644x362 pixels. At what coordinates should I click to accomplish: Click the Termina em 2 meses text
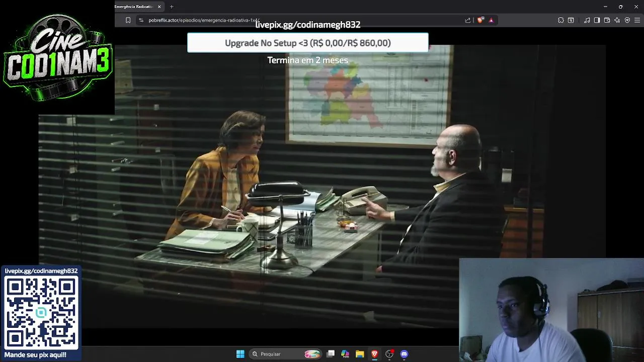(x=307, y=60)
